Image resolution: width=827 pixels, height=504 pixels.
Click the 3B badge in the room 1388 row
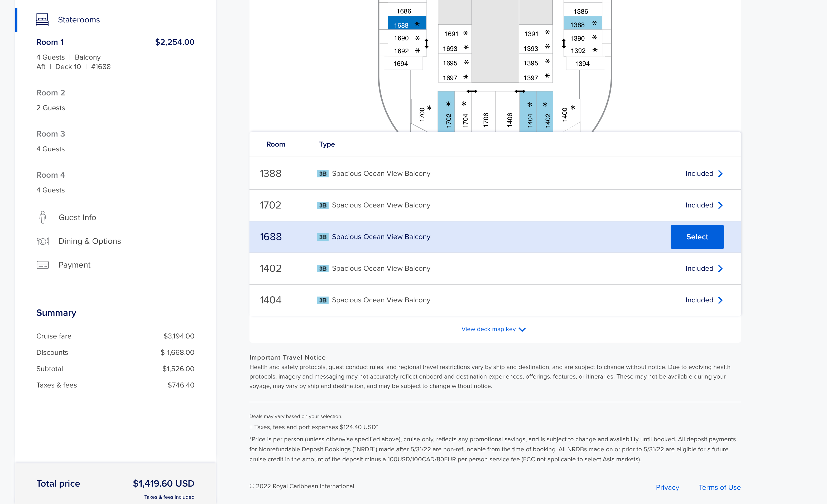(x=322, y=174)
